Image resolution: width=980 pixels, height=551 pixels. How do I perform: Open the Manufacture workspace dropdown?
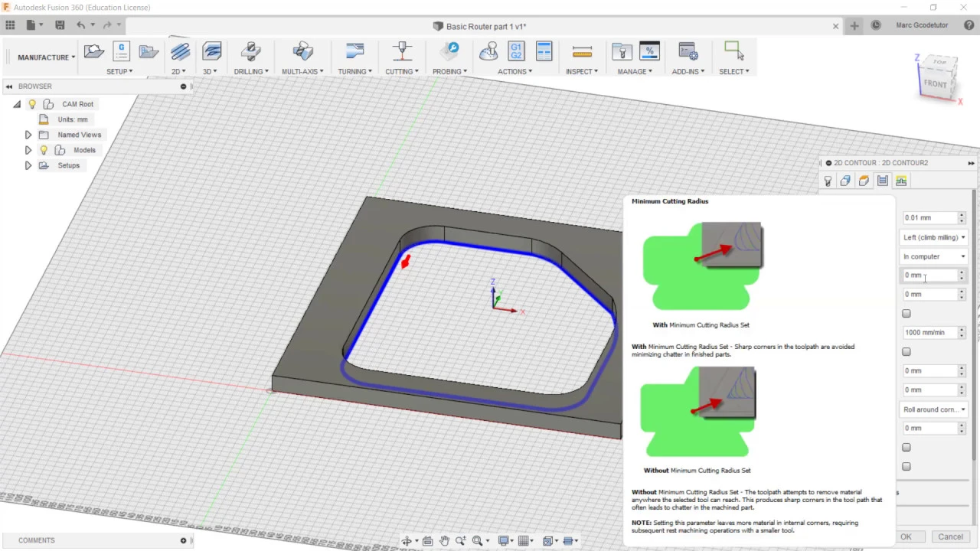pyautogui.click(x=46, y=57)
